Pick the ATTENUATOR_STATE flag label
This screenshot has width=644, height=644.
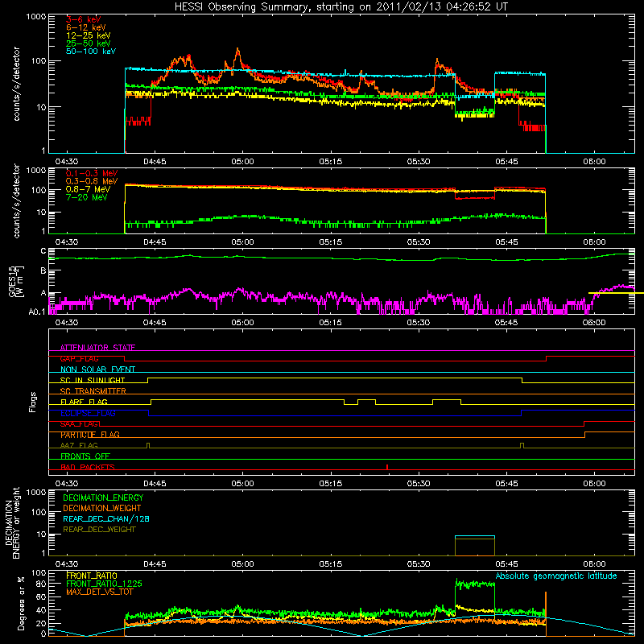coord(97,348)
